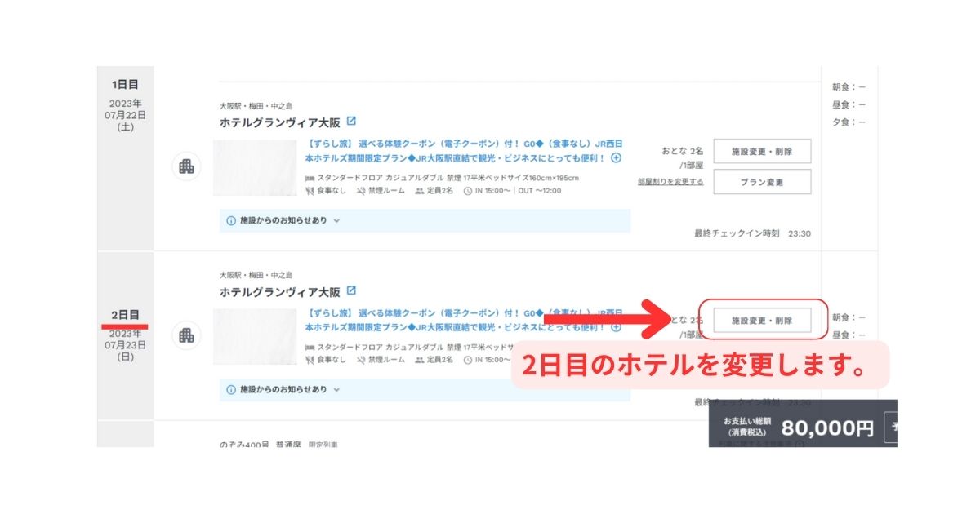Click day 2 hotel building icon
Screen dimensions: 980x514
pos(186,335)
